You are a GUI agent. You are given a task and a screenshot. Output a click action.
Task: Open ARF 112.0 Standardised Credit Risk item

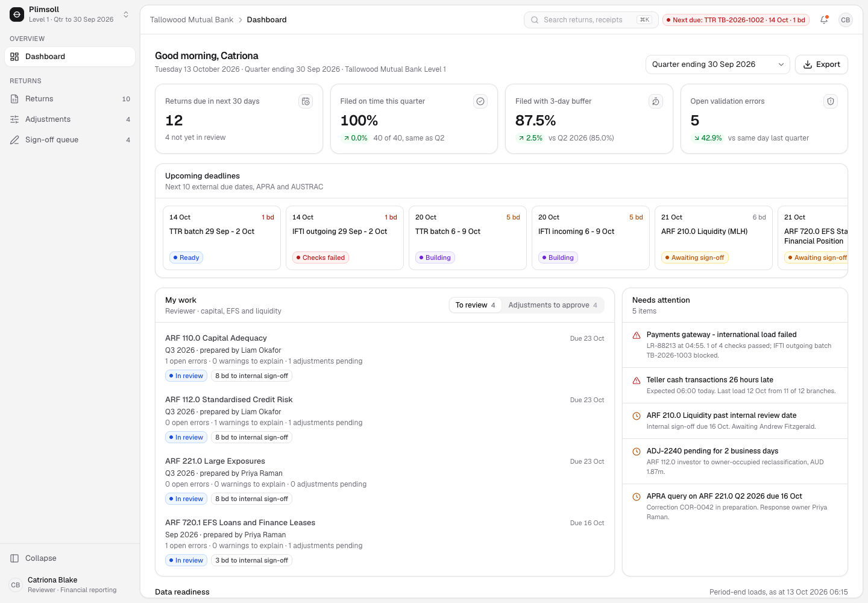[x=385, y=419]
